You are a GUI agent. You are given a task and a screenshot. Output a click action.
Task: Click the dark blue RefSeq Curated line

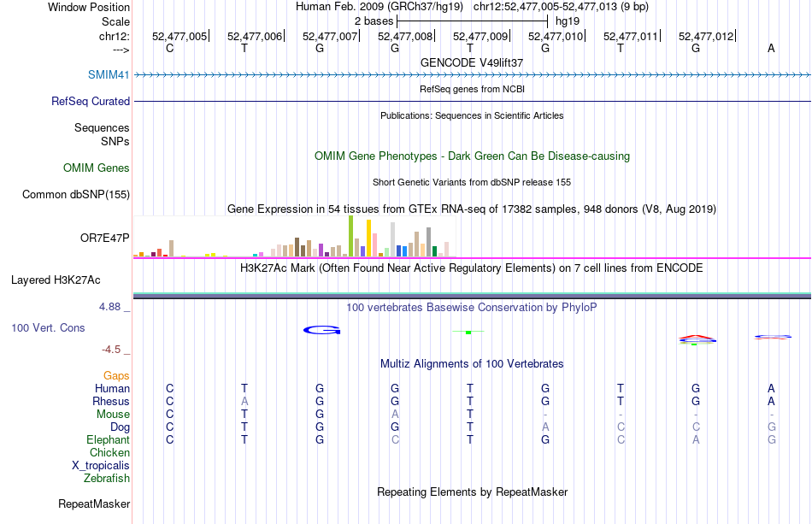[473, 101]
